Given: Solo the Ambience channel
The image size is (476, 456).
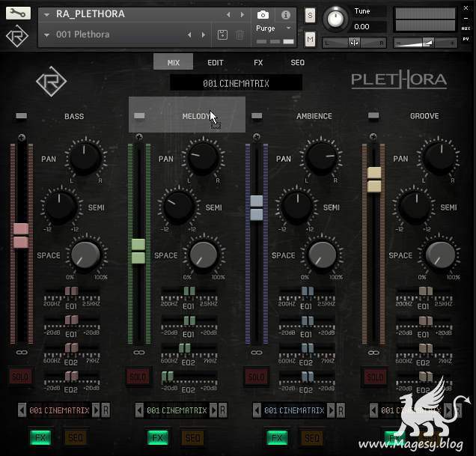Looking at the screenshot, I should click(257, 377).
